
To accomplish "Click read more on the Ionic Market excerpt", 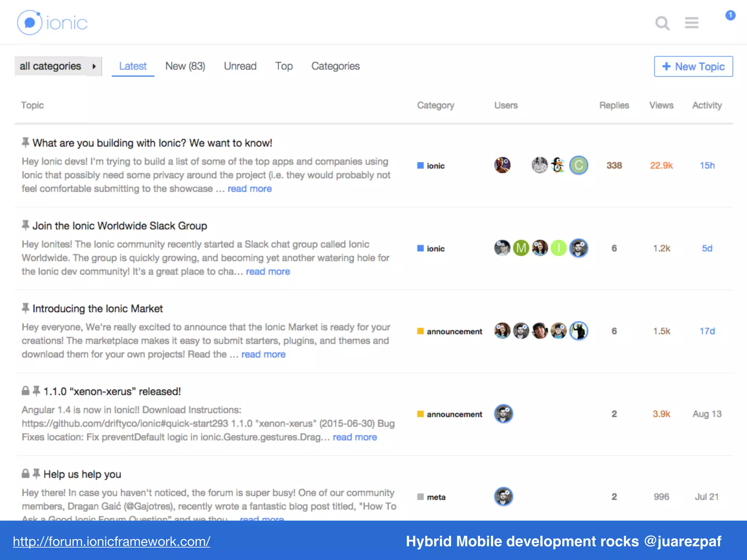I will point(263,354).
